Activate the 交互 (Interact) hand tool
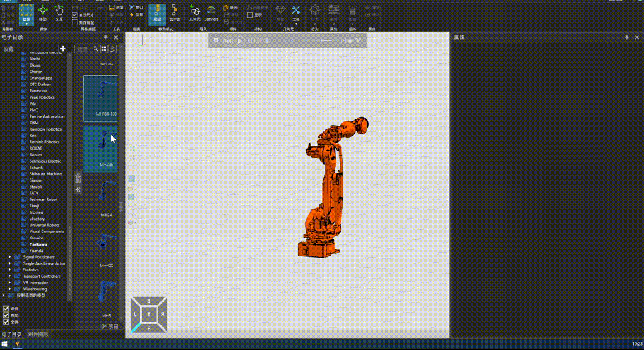This screenshot has width=644, height=350. (59, 14)
